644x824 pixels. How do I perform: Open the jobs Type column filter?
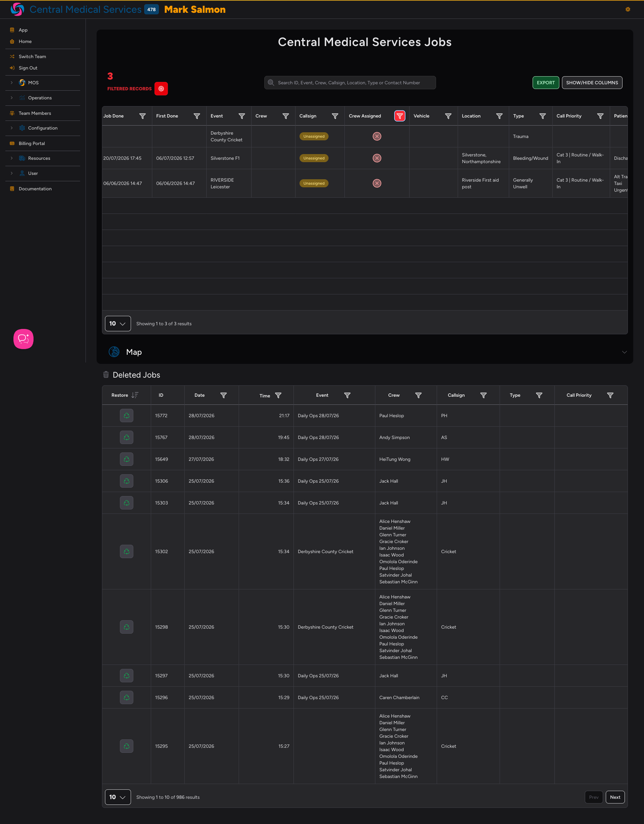[x=542, y=116]
